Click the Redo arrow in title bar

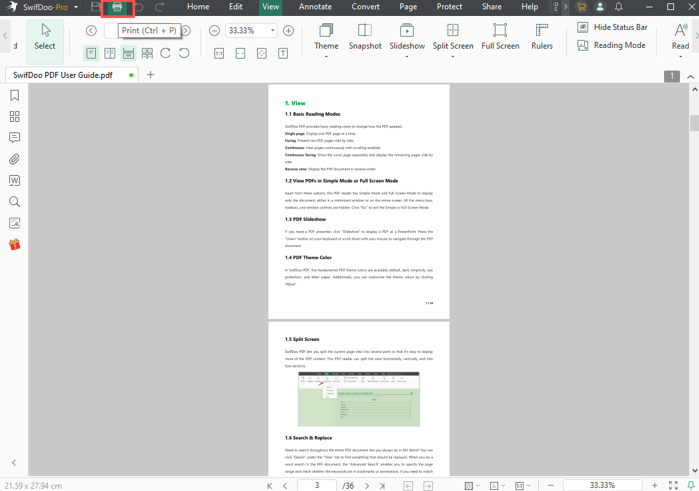159,7
